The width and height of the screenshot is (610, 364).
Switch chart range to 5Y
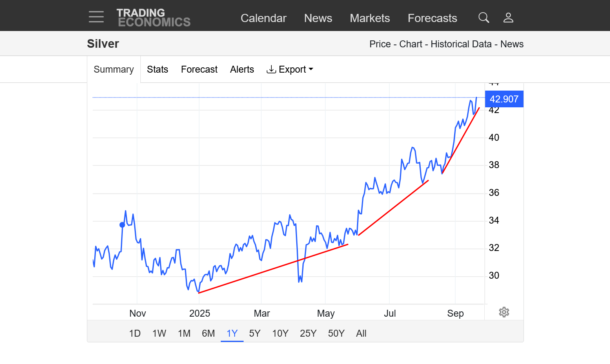[x=255, y=333]
